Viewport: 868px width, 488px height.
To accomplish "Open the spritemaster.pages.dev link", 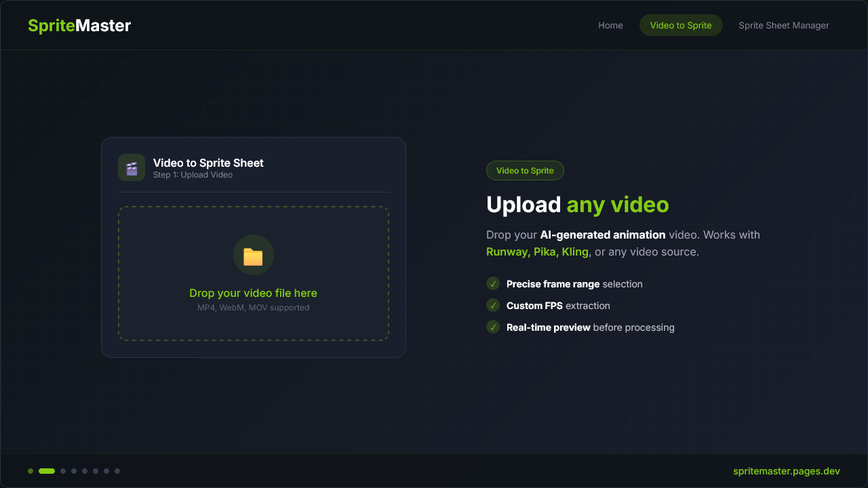I will pos(786,470).
